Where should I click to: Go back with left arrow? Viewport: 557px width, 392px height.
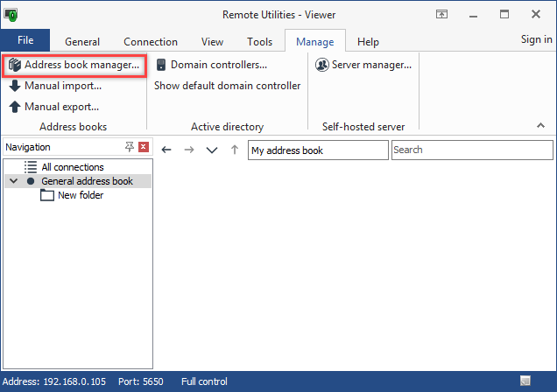point(167,150)
